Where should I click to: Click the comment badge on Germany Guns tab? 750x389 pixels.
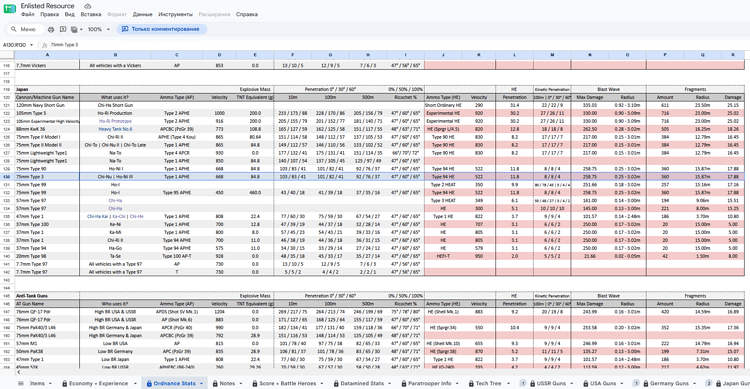point(636,383)
